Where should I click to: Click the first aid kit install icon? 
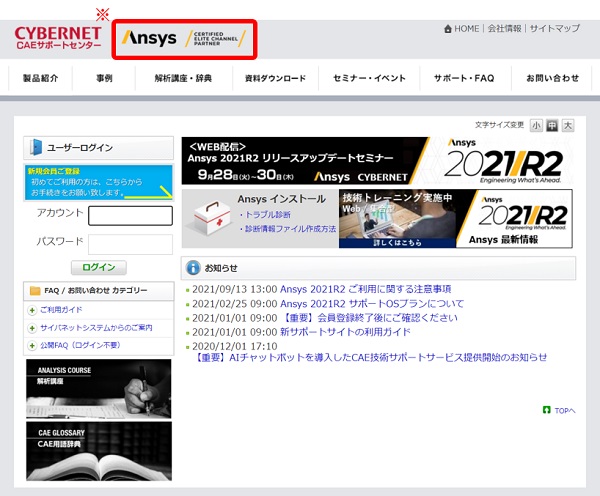tap(211, 218)
